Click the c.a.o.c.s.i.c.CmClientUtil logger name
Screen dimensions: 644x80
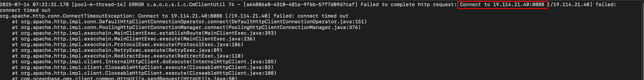[186, 4]
